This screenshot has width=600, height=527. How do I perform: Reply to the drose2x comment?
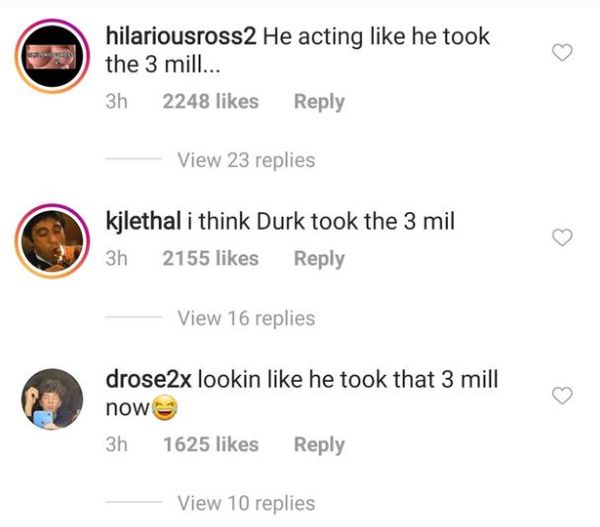point(319,445)
